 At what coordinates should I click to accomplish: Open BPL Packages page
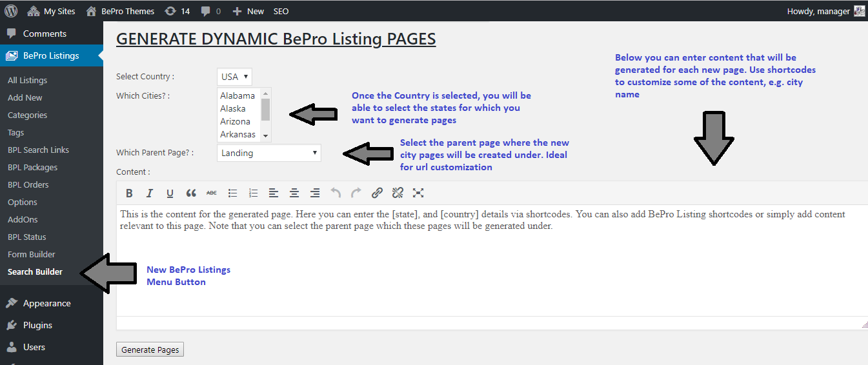[32, 167]
